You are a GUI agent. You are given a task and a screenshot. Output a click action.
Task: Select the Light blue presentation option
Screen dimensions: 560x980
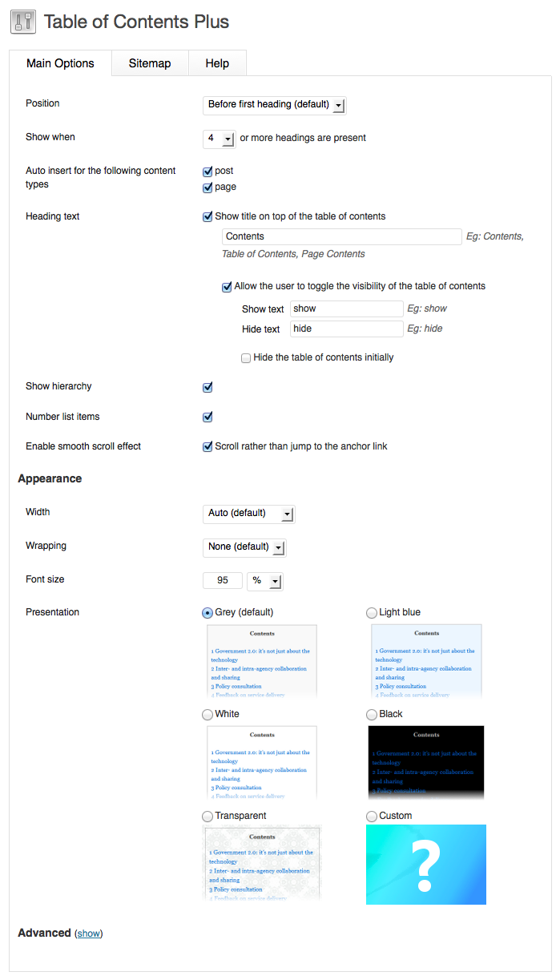[372, 613]
